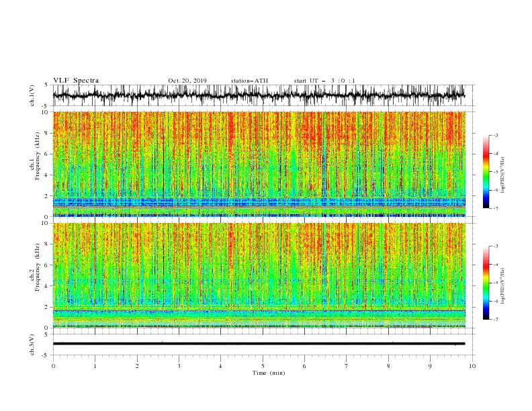Click the "5" tick on ch.1(V) axis

tap(47, 85)
